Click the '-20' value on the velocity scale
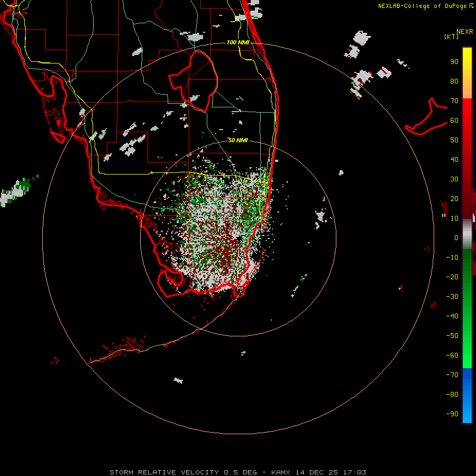Image resolution: width=476 pixels, height=476 pixels. 452,277
